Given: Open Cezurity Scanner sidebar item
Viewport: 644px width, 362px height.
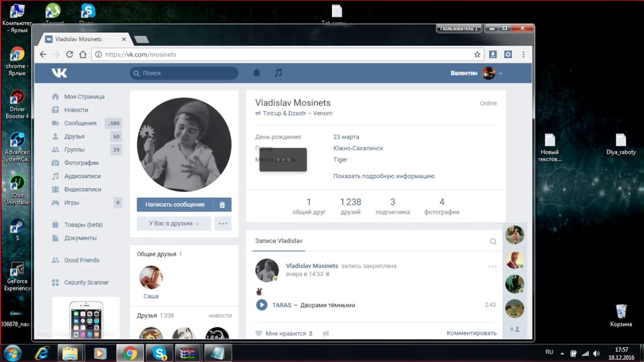Looking at the screenshot, I should (87, 282).
